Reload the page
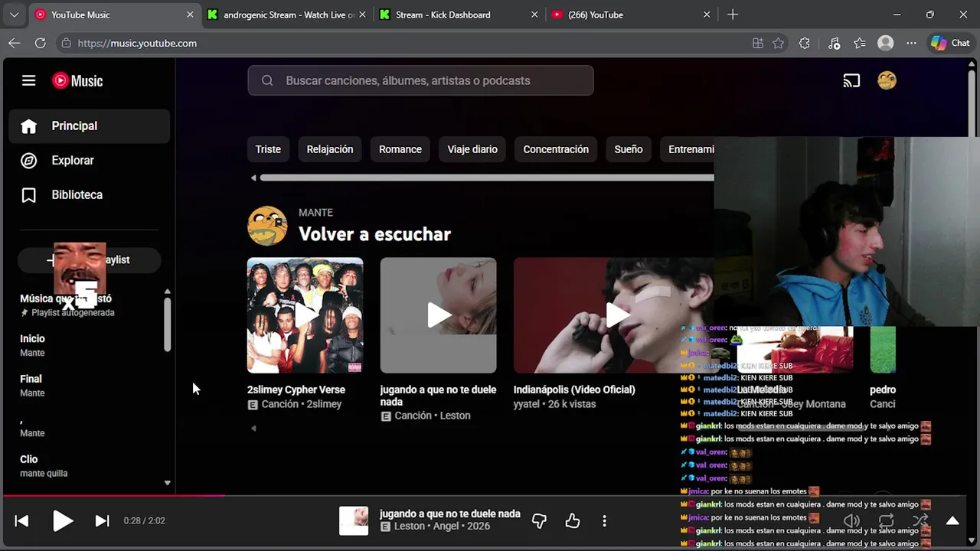 pos(41,44)
